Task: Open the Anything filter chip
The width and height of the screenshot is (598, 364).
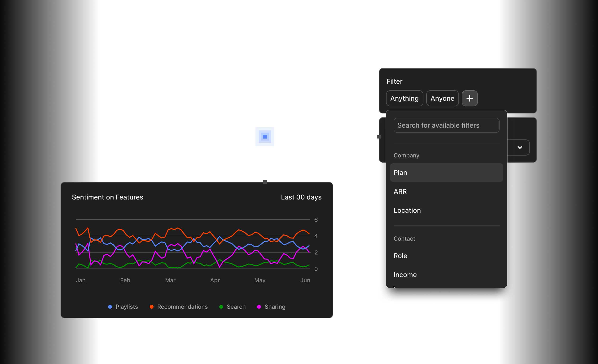Action: (x=404, y=98)
